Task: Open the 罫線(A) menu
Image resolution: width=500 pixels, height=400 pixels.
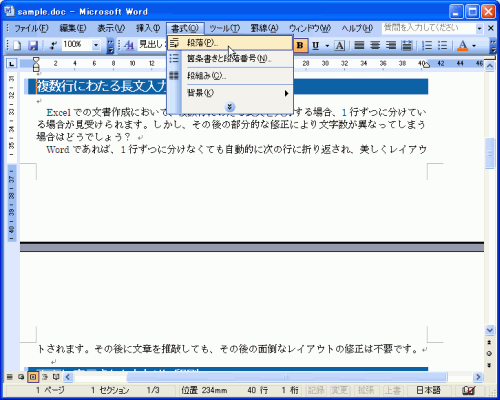Action: pyautogui.click(x=264, y=28)
